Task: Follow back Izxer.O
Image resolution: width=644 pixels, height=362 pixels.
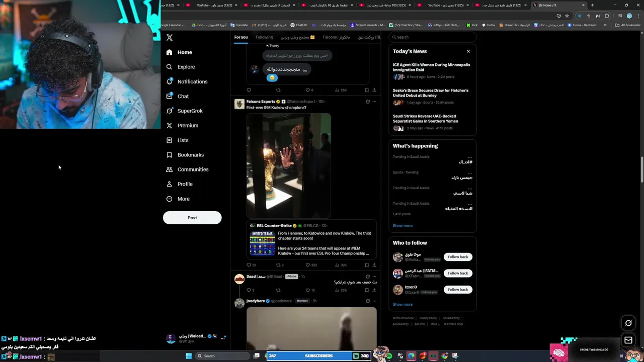Action: click(458, 290)
